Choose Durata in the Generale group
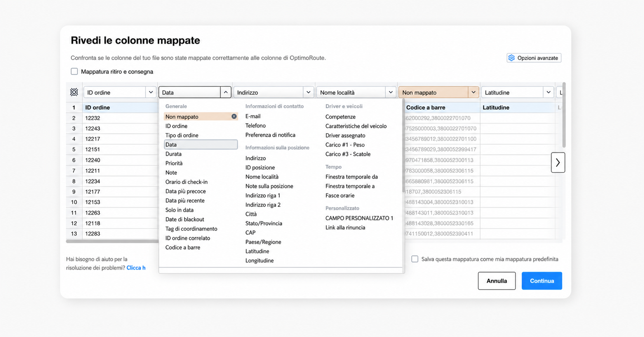 coord(173,154)
